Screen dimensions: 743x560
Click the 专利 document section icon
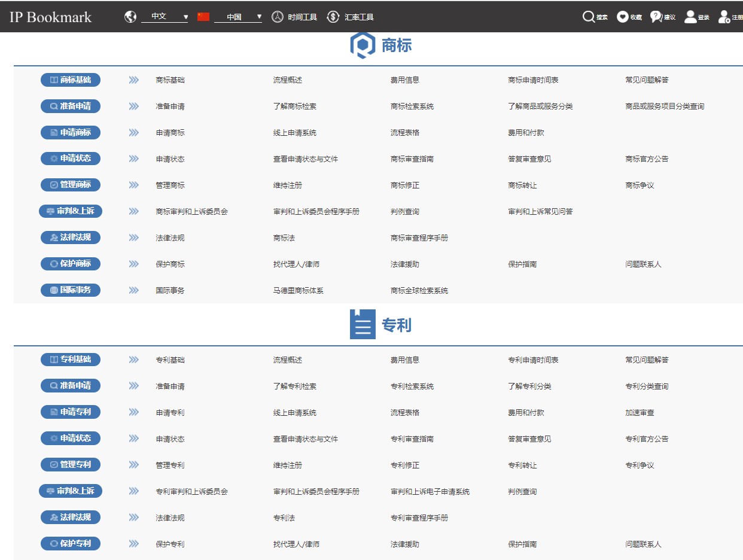point(363,324)
